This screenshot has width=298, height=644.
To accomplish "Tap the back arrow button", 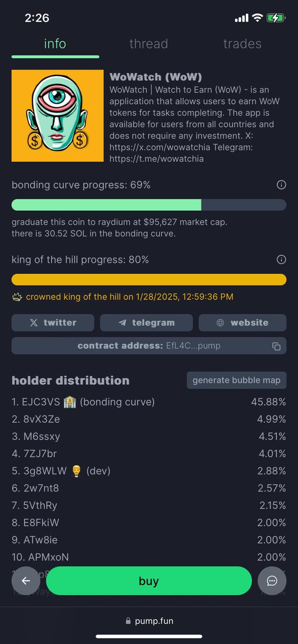I will 26,581.
